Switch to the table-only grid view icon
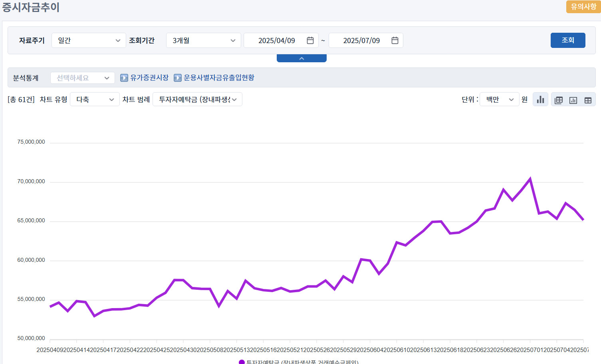Image resolution: width=601 pixels, height=364 pixels. coord(588,100)
